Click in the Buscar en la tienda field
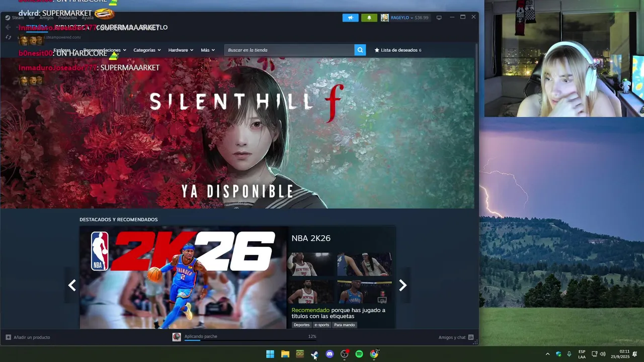The image size is (644, 362). tap(289, 50)
